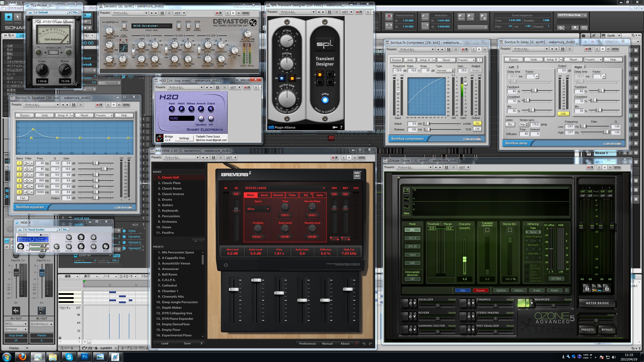
Task: Click delete preset X in Ozone toolbar
Action: pyautogui.click(x=454, y=167)
